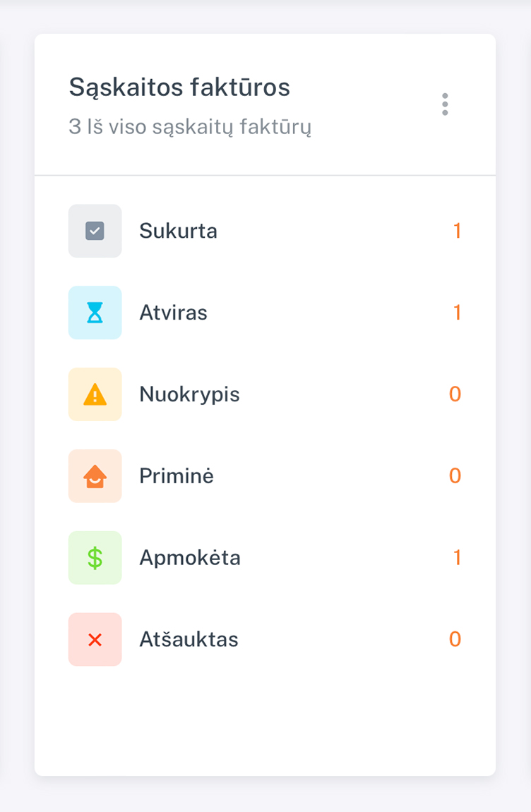
Task: Click the red X Atšauktas icon
Action: pyautogui.click(x=95, y=640)
